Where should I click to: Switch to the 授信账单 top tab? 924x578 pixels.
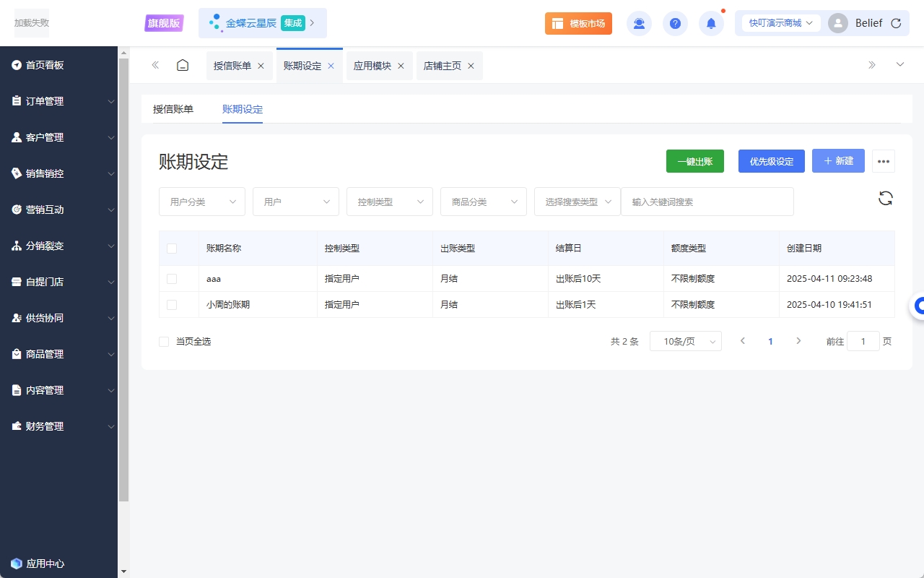coord(232,66)
